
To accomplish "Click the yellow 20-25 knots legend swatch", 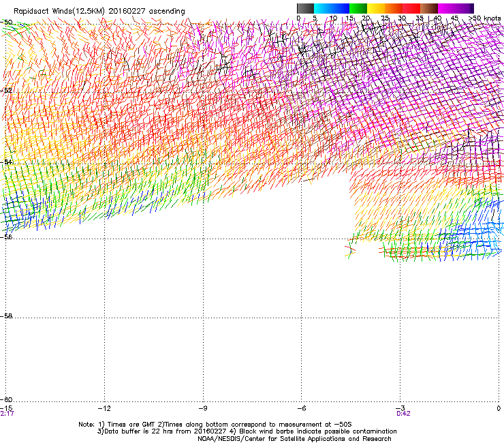I will click(x=376, y=8).
